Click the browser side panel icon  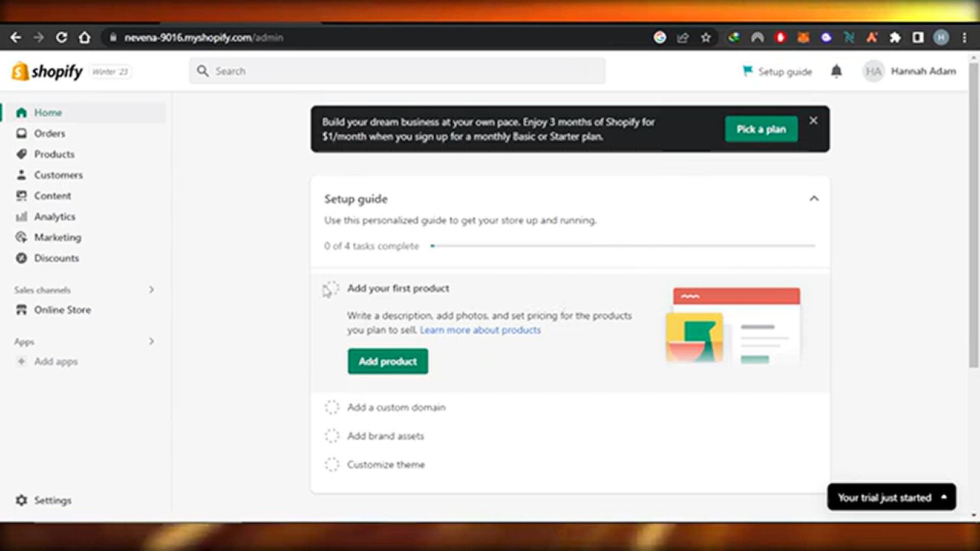pyautogui.click(x=918, y=37)
